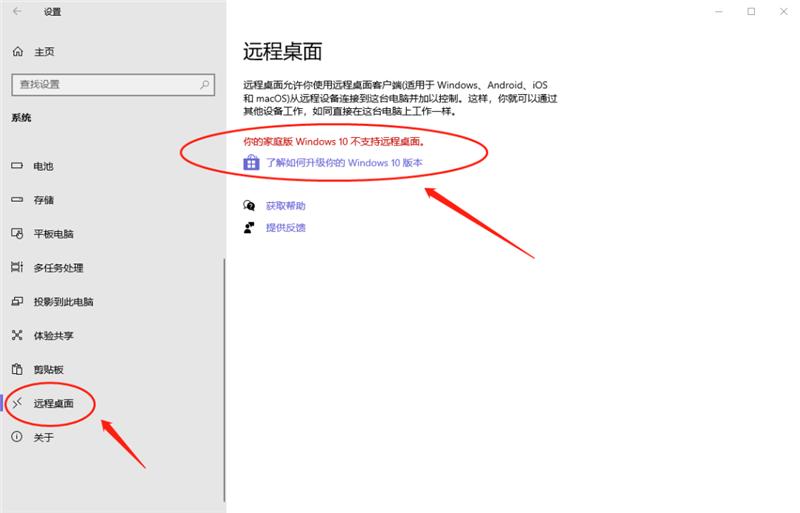Open the 存储 settings page
The width and height of the screenshot is (800, 513).
(43, 200)
